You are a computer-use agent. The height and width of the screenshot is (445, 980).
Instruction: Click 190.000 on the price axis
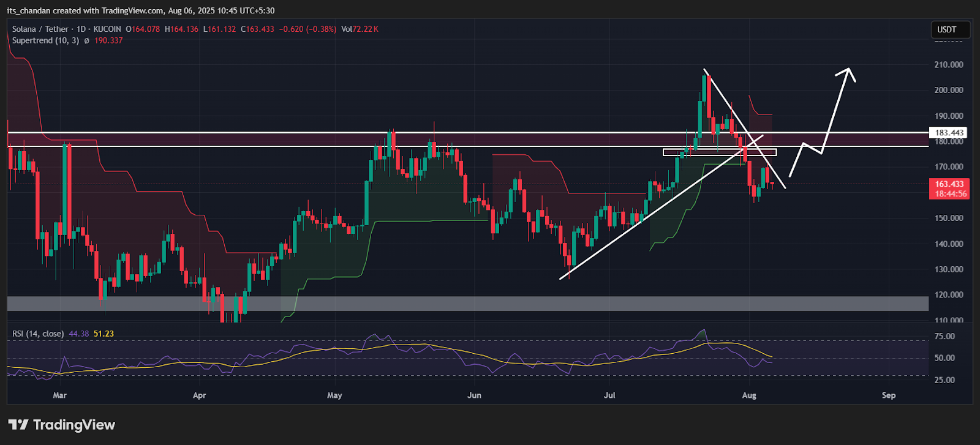point(949,116)
